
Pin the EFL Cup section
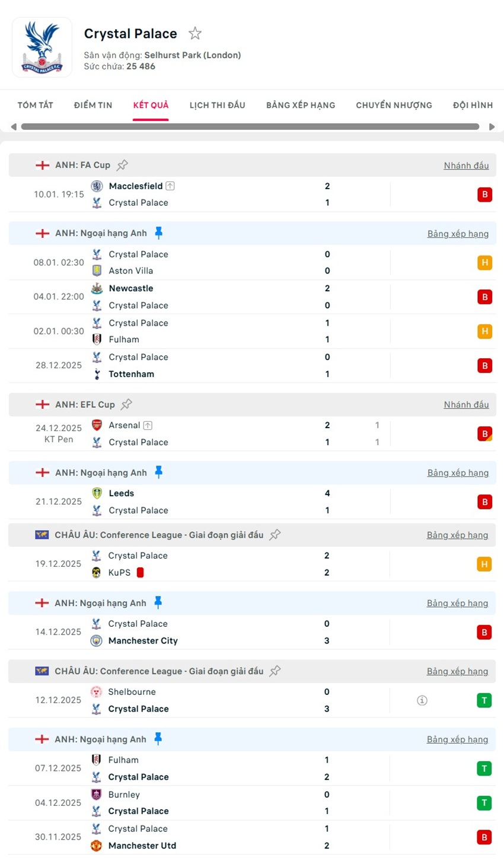coord(126,404)
